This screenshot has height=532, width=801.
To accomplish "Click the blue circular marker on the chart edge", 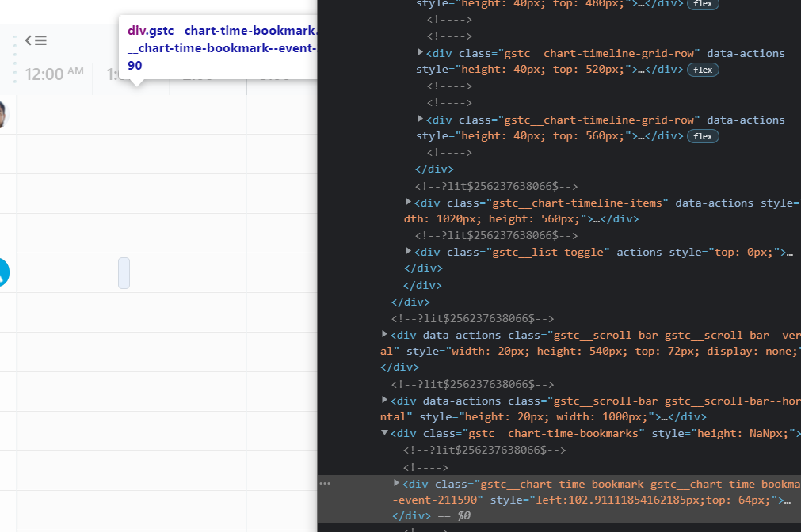I will 5,272.
